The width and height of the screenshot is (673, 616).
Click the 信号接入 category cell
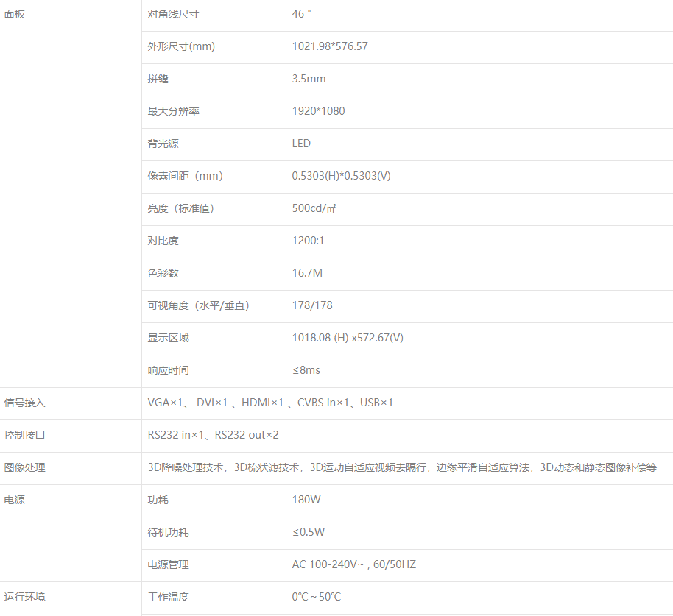pyautogui.click(x=25, y=403)
